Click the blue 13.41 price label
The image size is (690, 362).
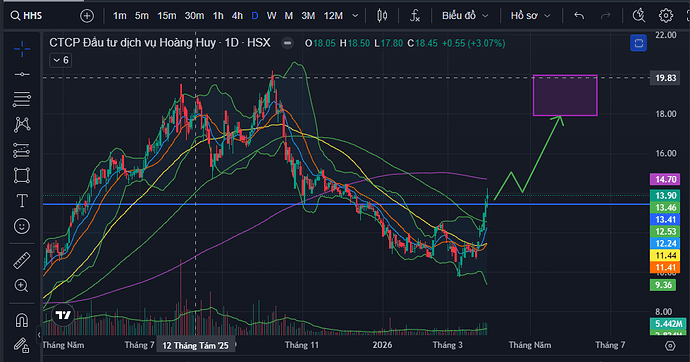coord(665,219)
